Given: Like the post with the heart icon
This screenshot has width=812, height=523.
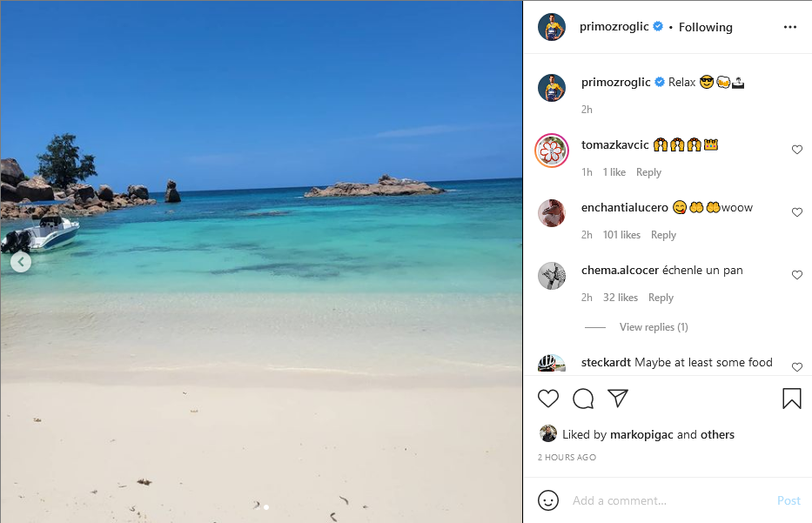Looking at the screenshot, I should pyautogui.click(x=548, y=398).
